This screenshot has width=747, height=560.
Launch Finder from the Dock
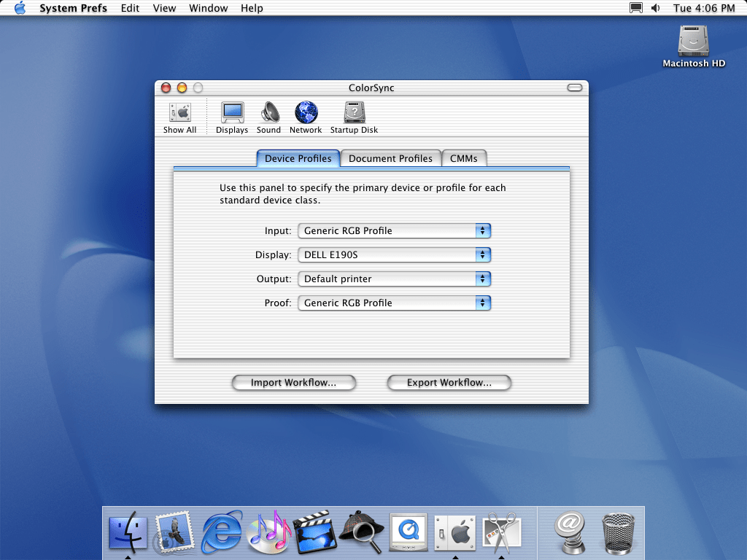128,531
